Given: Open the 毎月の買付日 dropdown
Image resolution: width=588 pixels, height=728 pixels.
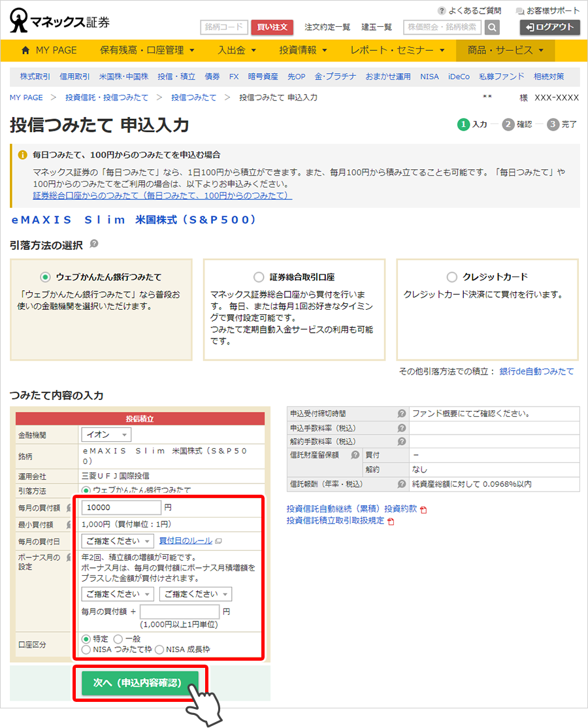Looking at the screenshot, I should coord(118,541).
